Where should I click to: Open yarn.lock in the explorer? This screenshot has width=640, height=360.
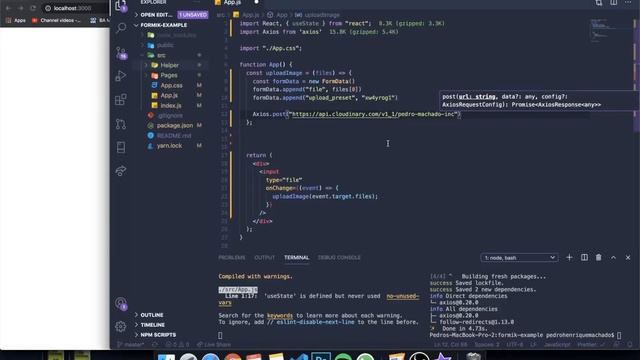click(169, 146)
